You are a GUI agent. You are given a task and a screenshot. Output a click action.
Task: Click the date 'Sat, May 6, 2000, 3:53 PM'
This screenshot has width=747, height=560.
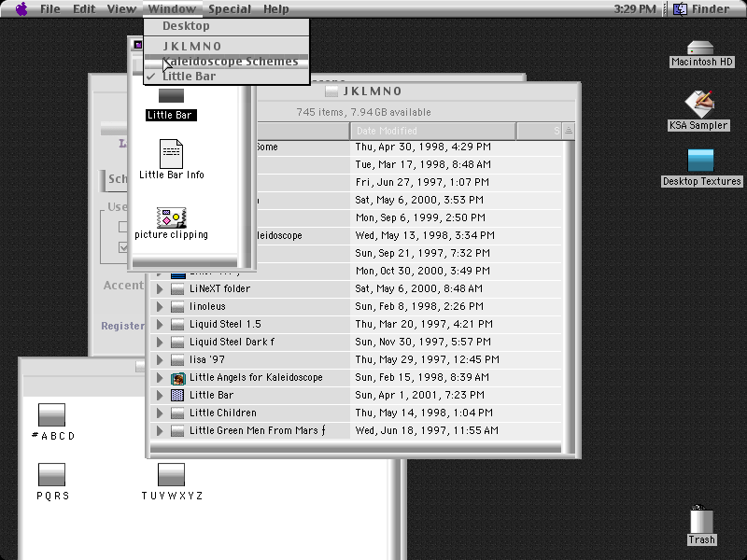pos(419,200)
